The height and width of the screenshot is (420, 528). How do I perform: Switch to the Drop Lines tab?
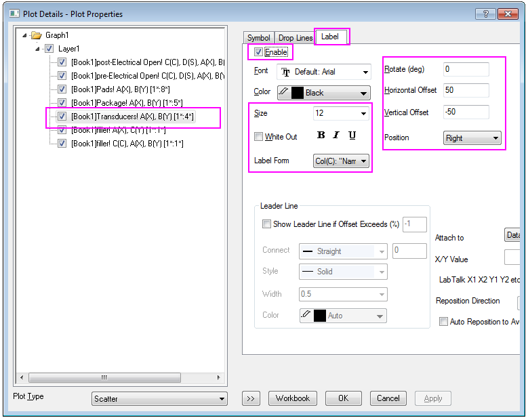click(294, 38)
